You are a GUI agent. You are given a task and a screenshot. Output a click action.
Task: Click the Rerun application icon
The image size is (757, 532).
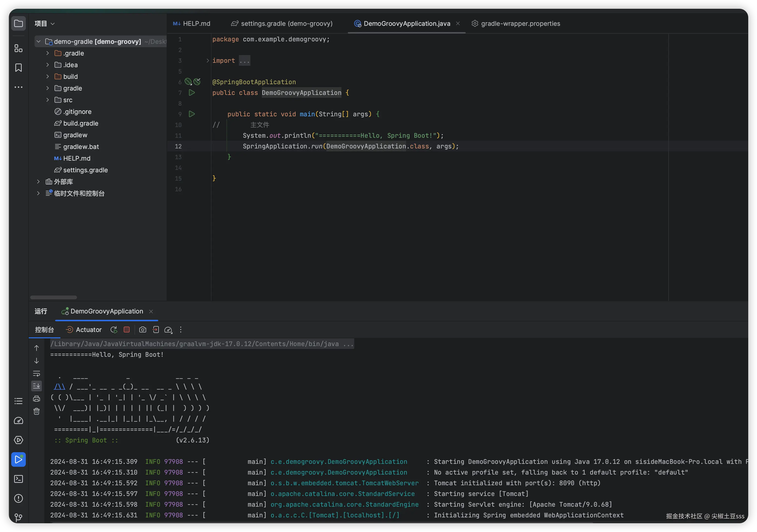pyautogui.click(x=114, y=330)
